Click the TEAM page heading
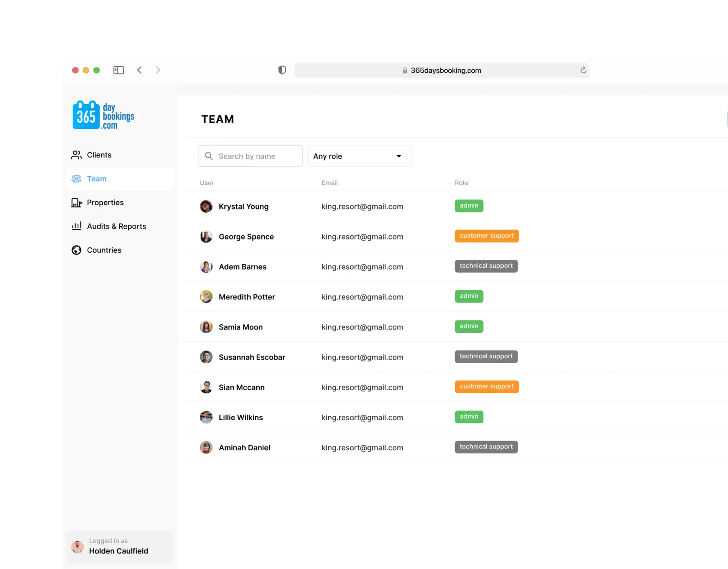Screen dimensions: 728x569 click(x=217, y=119)
